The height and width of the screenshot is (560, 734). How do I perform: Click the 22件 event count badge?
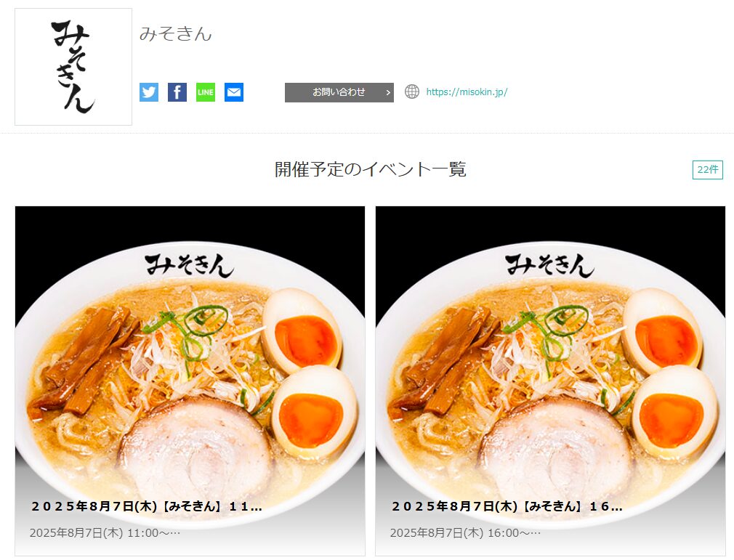pos(707,170)
